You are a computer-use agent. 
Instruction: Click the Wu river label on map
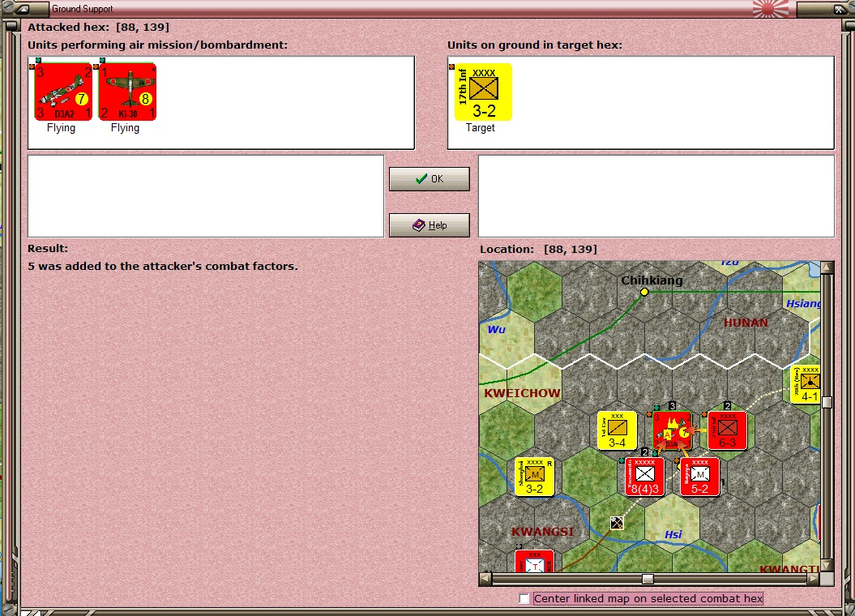click(496, 329)
